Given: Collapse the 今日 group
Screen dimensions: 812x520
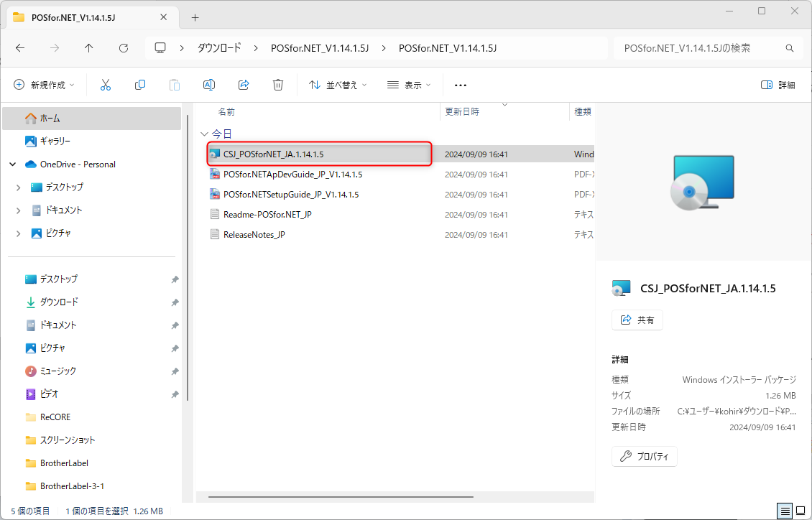Looking at the screenshot, I should pos(204,134).
